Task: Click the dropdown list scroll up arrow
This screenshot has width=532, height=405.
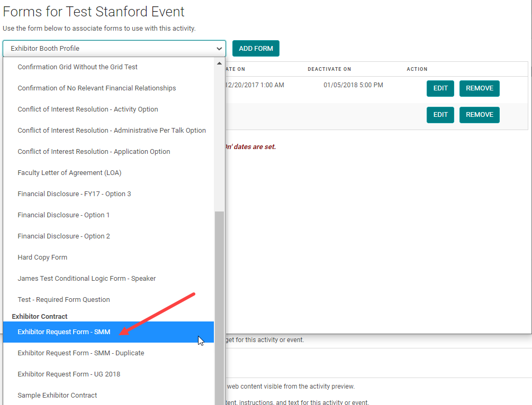Action: 219,63
